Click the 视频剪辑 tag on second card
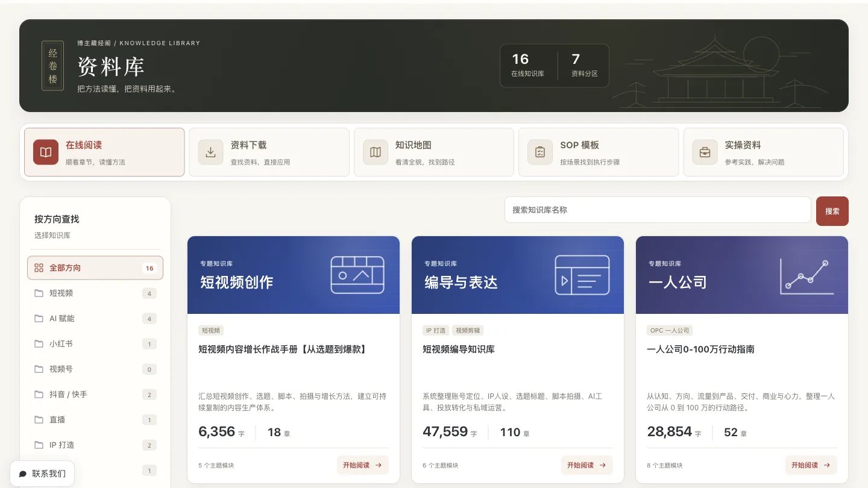This screenshot has width=868, height=488. tap(468, 331)
